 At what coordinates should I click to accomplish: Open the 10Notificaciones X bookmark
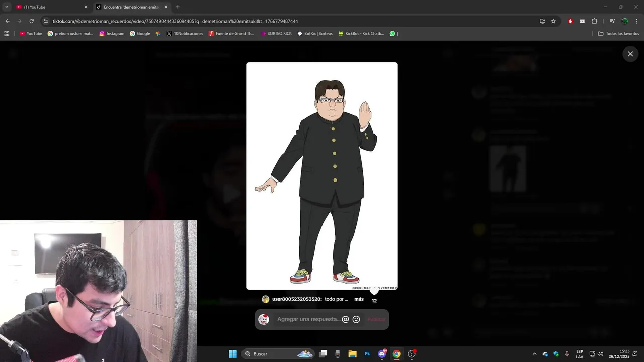(185, 34)
